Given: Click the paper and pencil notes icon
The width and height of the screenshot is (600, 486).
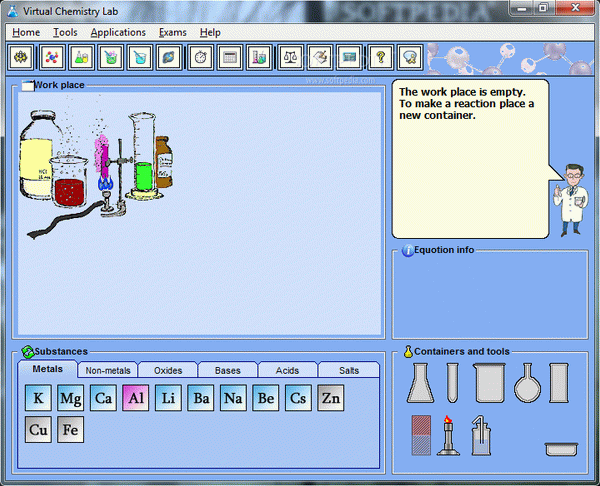Looking at the screenshot, I should tap(320, 57).
